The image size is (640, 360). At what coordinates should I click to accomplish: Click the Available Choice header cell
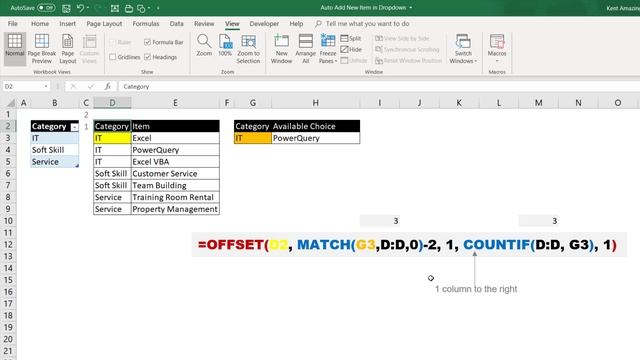316,126
